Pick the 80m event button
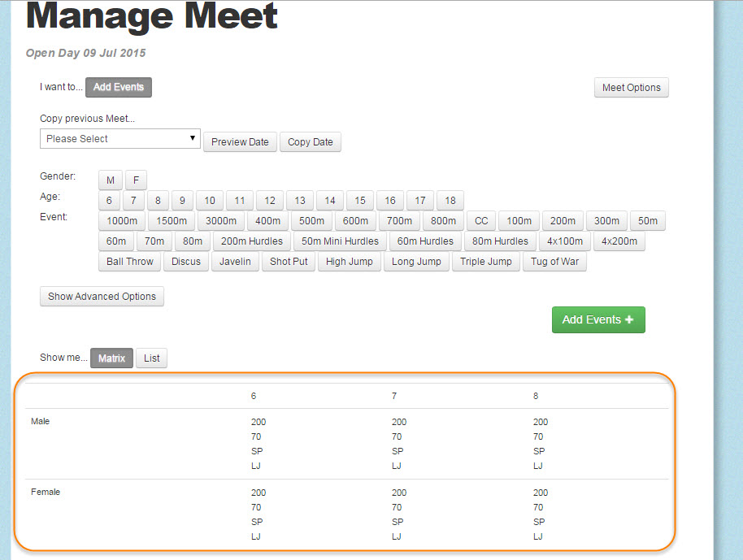 [x=193, y=241]
